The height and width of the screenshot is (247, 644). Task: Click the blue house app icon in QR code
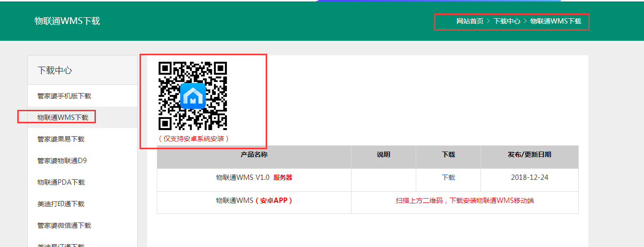click(x=193, y=95)
